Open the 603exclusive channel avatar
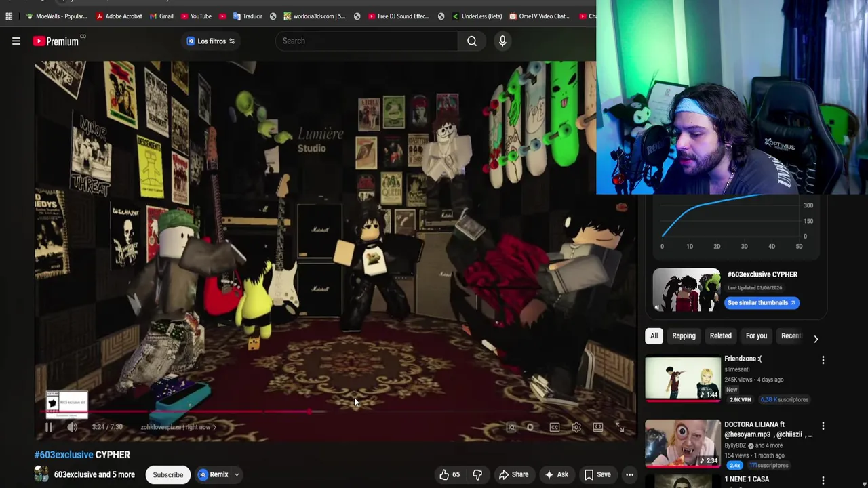 tap(41, 474)
